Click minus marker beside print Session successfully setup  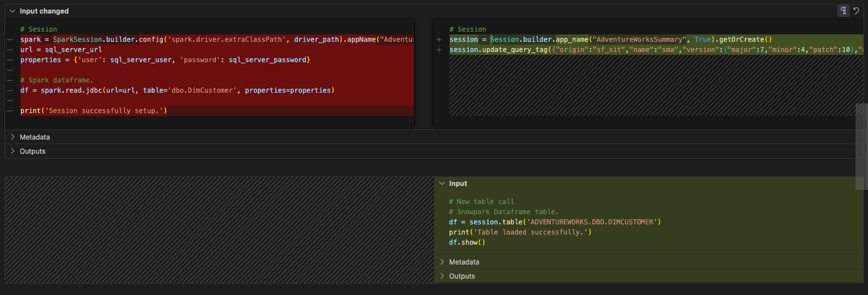click(x=10, y=111)
